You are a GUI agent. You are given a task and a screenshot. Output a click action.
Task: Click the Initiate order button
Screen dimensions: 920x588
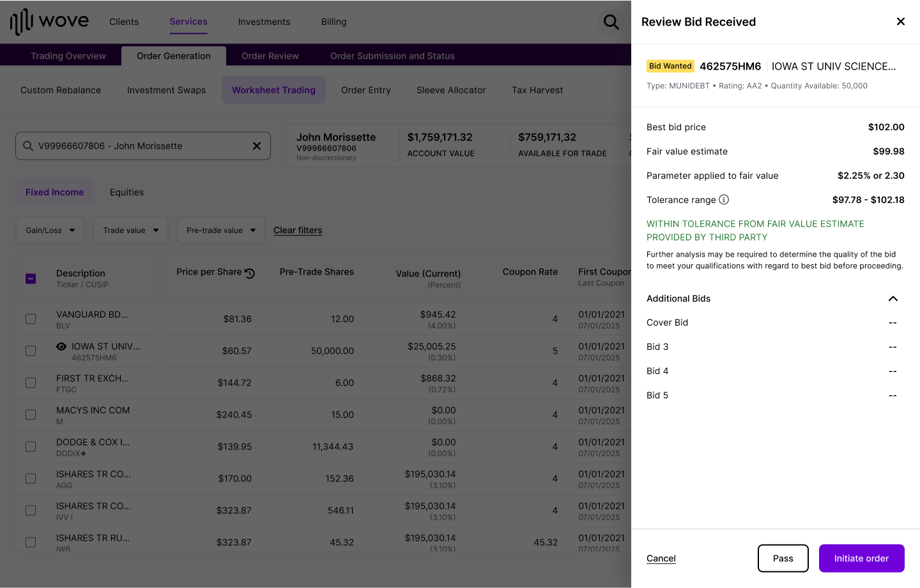click(x=861, y=558)
